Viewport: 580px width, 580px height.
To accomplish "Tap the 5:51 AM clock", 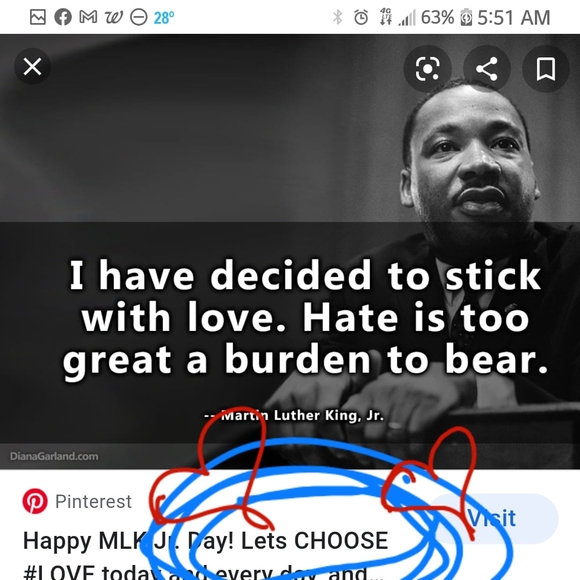I will point(513,17).
